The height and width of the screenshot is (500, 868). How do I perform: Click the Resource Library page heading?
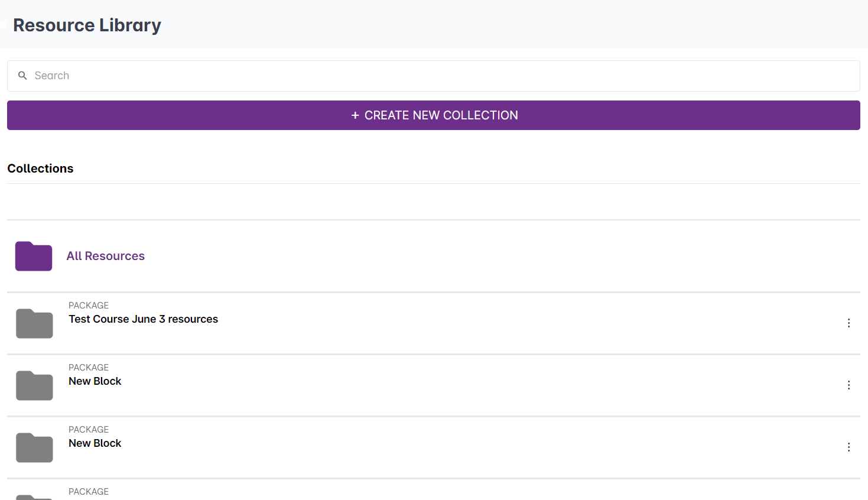point(87,25)
